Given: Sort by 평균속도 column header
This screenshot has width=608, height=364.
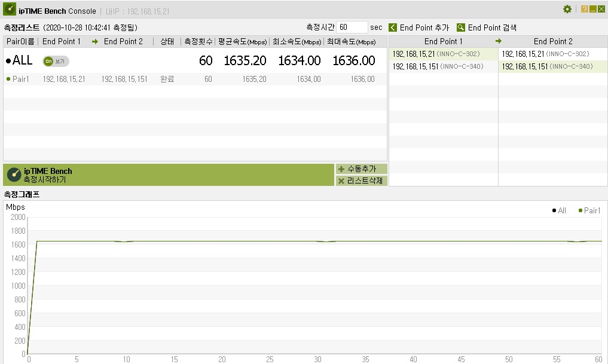Looking at the screenshot, I should [242, 41].
